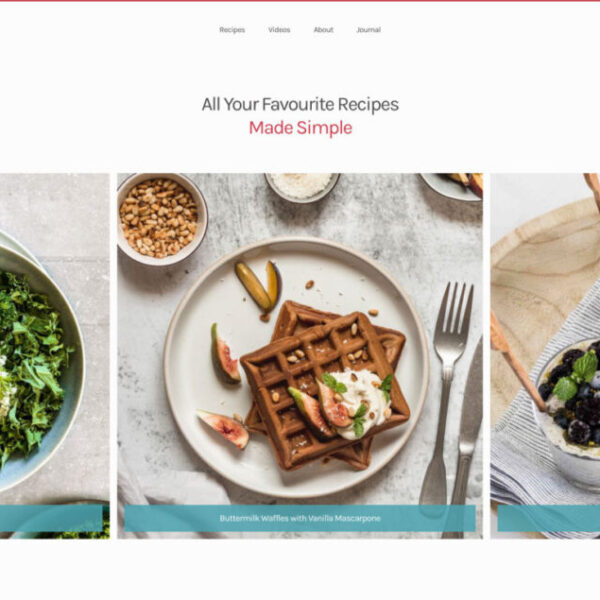
Task: Click the fig slice left of waffles
Action: tap(225, 354)
